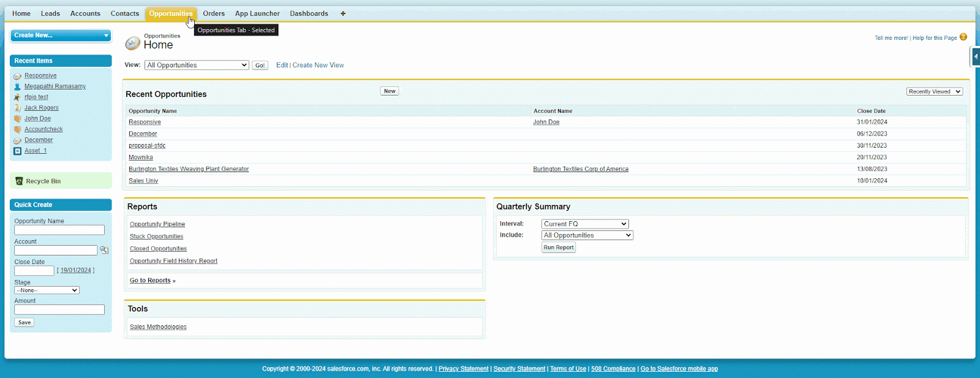Image resolution: width=980 pixels, height=378 pixels.
Task: Click Go to Salesforce mobile app link
Action: click(679, 369)
